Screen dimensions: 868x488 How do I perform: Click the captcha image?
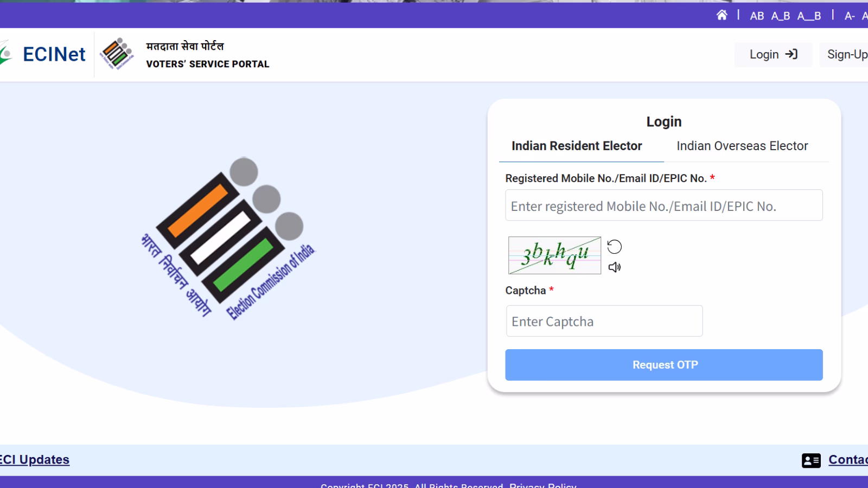point(554,255)
